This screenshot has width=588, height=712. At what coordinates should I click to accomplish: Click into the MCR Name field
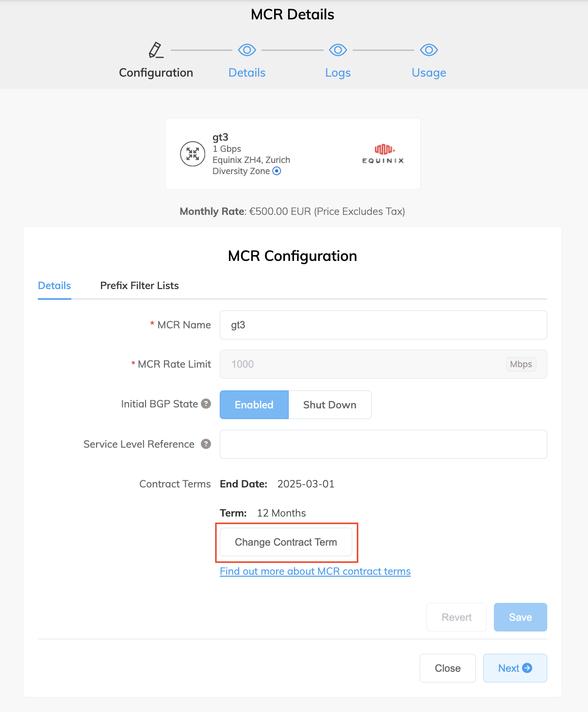coord(383,325)
